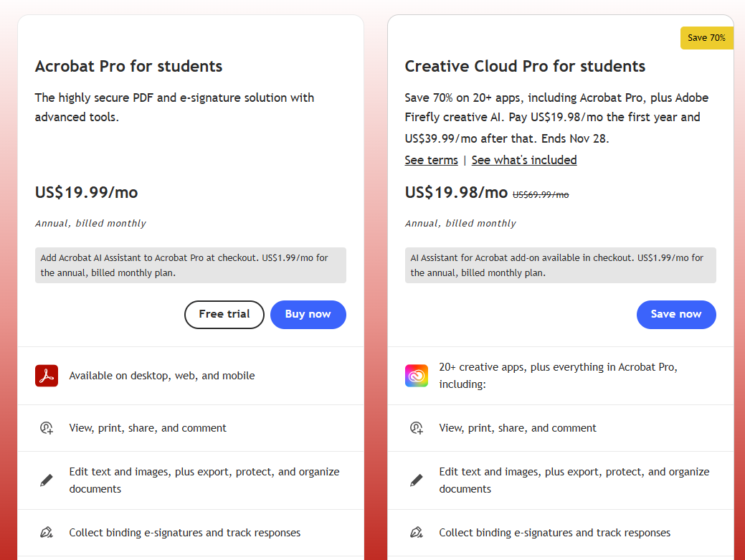Click the edit pencil icon on the Acrobat card
The height and width of the screenshot is (560, 745).
click(46, 480)
